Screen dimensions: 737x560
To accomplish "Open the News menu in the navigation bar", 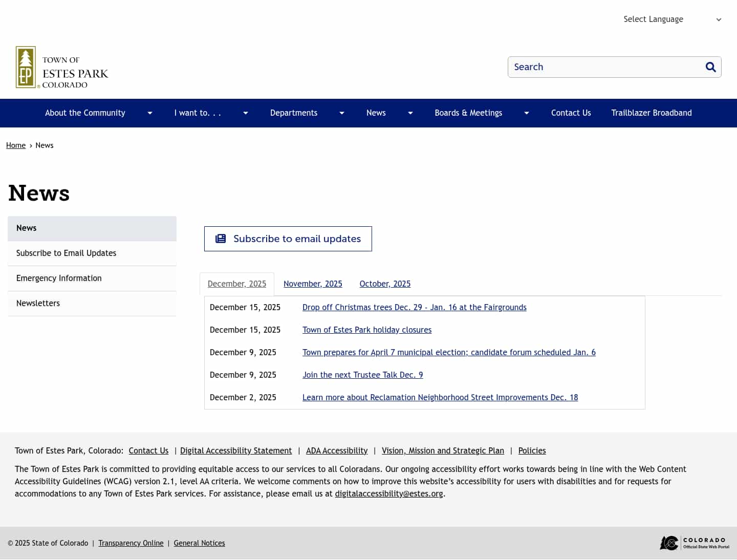I will pyautogui.click(x=376, y=113).
